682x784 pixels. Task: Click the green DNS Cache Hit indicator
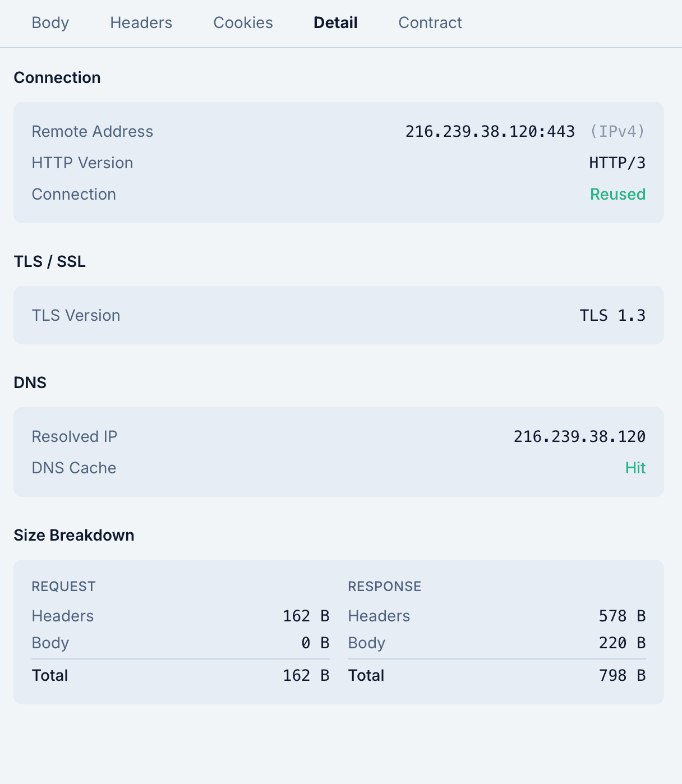(x=635, y=468)
